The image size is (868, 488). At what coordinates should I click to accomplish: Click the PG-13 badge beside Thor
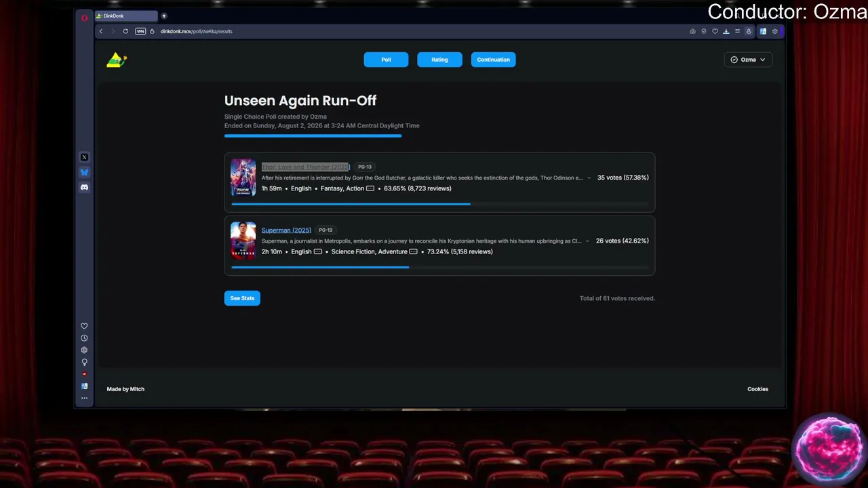365,167
